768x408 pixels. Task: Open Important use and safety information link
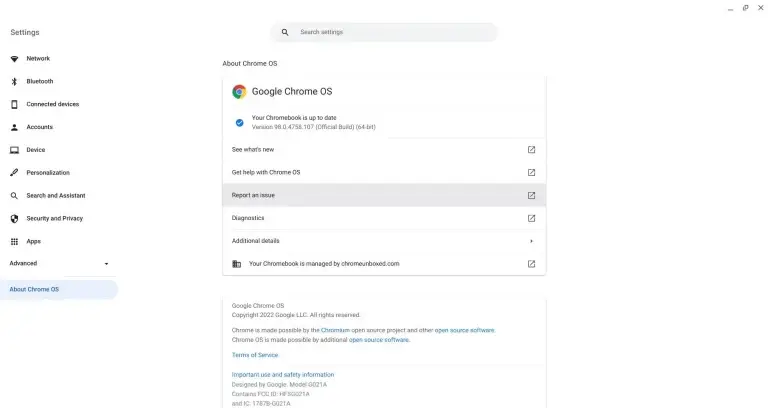(x=283, y=375)
